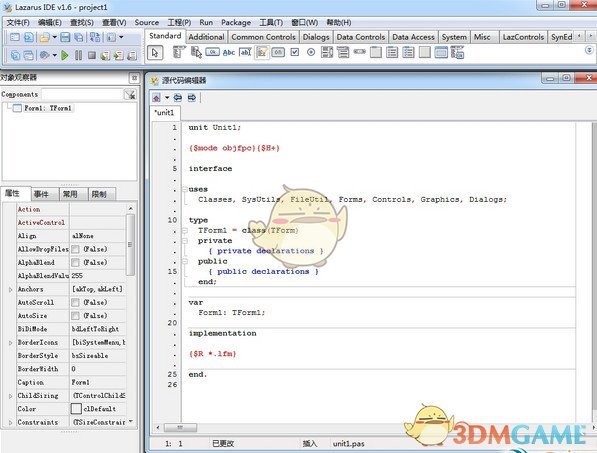Click the View Forms icon
The height and width of the screenshot is (453, 597).
tap(29, 56)
